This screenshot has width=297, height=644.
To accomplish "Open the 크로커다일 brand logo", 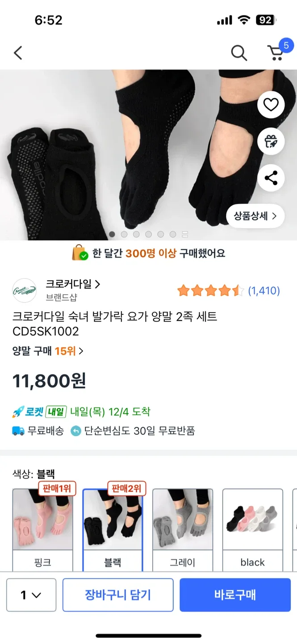I will pos(24,290).
